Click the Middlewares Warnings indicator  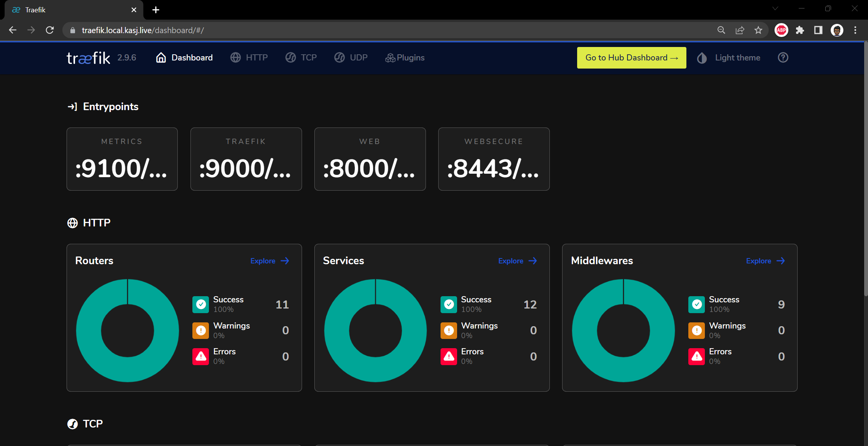point(697,330)
